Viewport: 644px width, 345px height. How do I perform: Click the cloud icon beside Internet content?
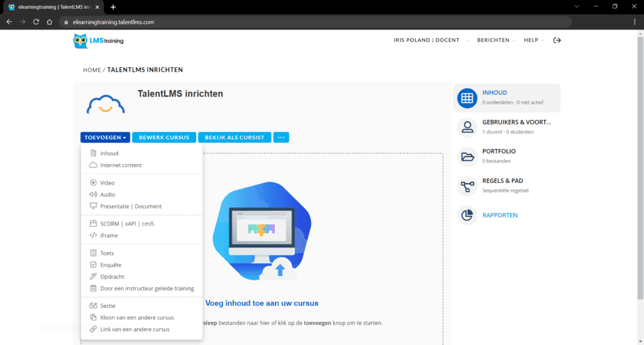(x=93, y=165)
